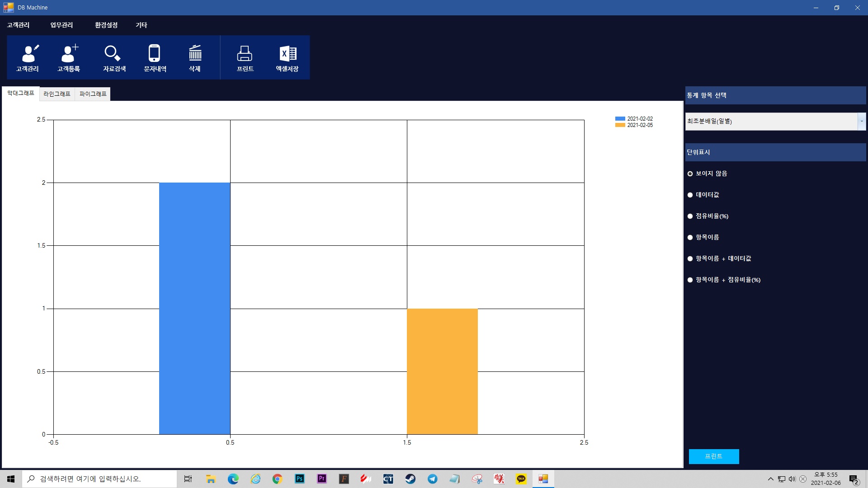Switch to the 파이그래프 tab
Viewport: 868px width, 488px height.
coord(93,94)
